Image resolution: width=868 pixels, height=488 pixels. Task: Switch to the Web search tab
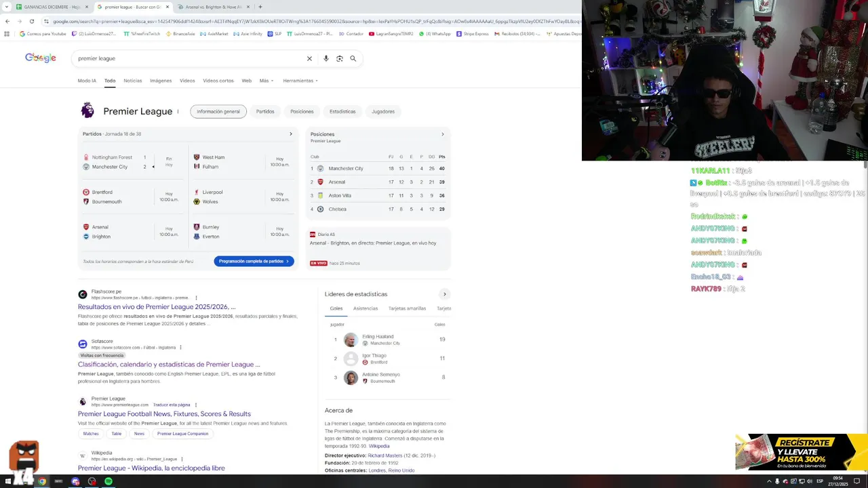click(247, 81)
